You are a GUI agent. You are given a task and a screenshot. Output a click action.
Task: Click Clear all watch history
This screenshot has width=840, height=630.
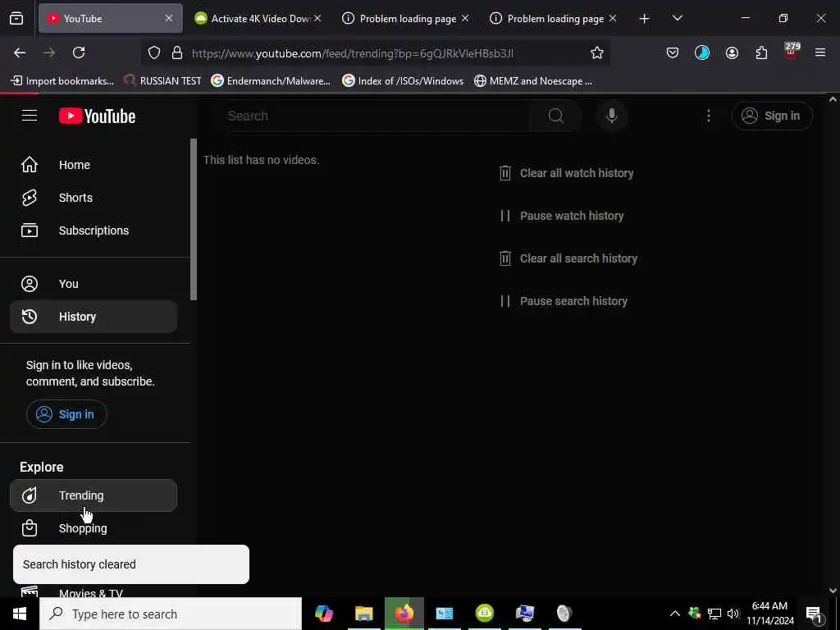click(x=566, y=173)
